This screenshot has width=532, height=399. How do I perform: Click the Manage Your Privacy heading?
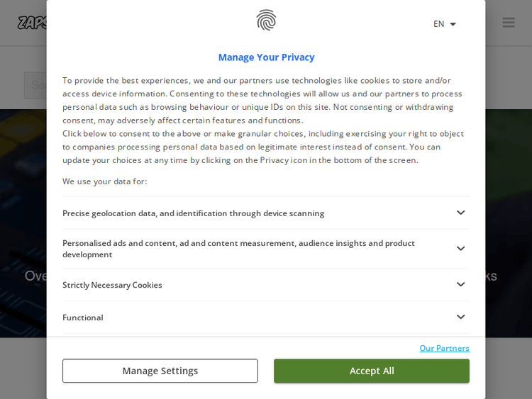266,57
